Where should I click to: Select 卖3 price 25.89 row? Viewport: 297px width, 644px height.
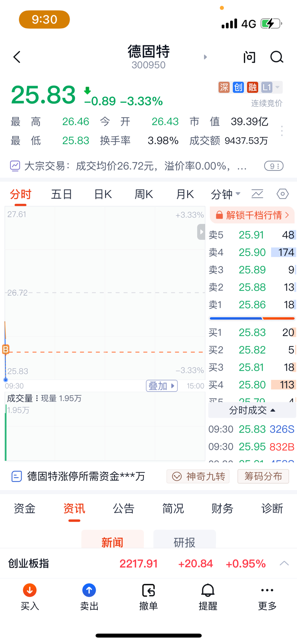coord(252,270)
